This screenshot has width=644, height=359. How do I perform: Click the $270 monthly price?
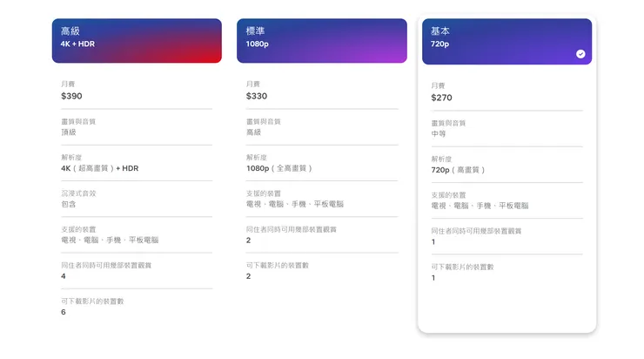click(x=442, y=98)
